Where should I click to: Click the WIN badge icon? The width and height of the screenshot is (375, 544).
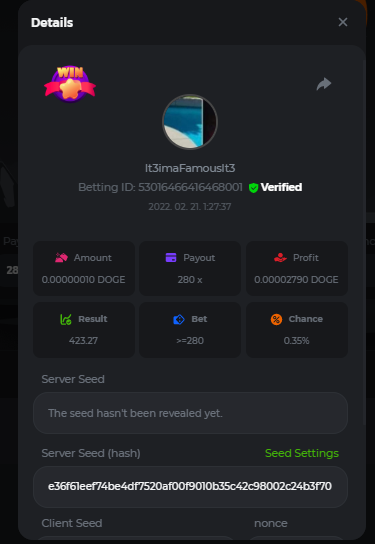[70, 84]
